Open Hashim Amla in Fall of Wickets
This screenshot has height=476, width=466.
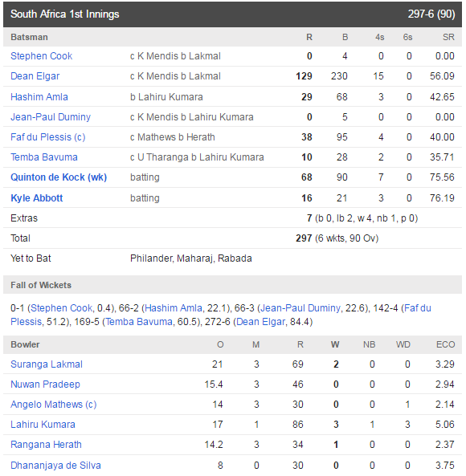click(x=174, y=308)
